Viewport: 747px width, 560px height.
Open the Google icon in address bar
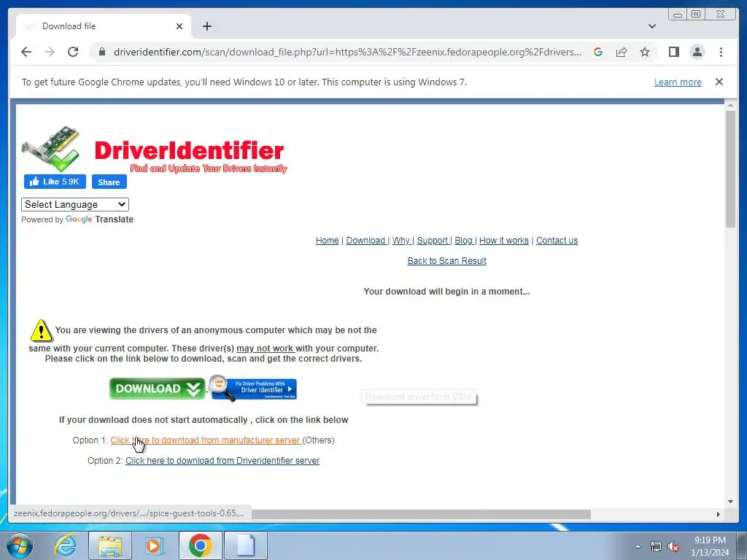pyautogui.click(x=598, y=52)
